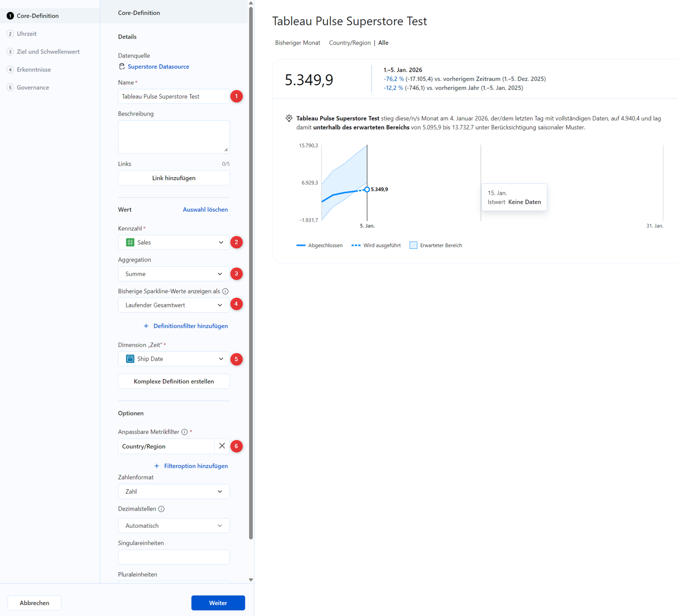The width and height of the screenshot is (678, 616).
Task: Click the light blue Erwarteter Bereich legend swatch
Action: tap(413, 245)
